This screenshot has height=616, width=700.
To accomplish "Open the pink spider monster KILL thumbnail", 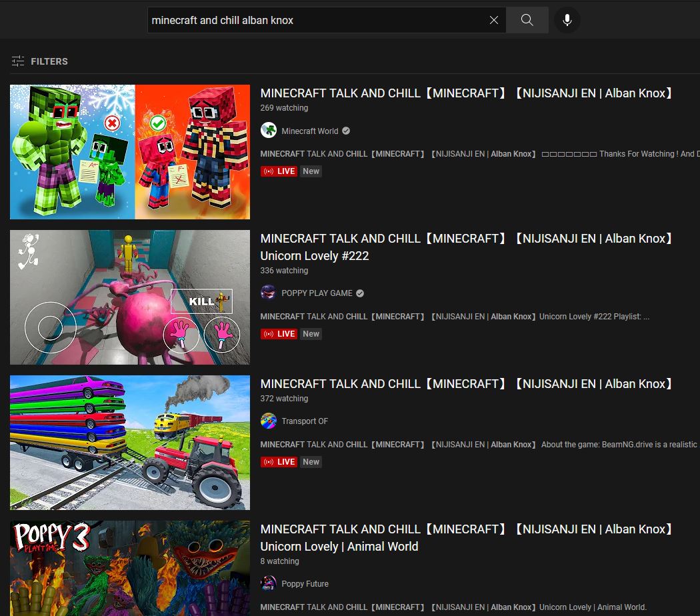I will coord(130,297).
